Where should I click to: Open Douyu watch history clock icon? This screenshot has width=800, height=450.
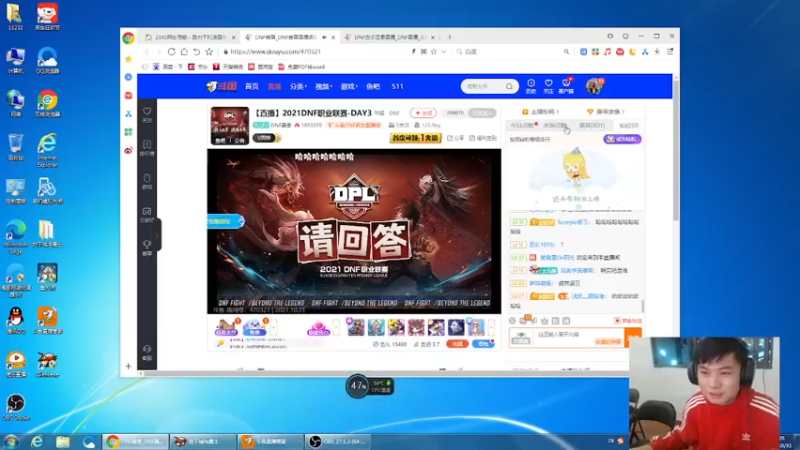point(531,86)
